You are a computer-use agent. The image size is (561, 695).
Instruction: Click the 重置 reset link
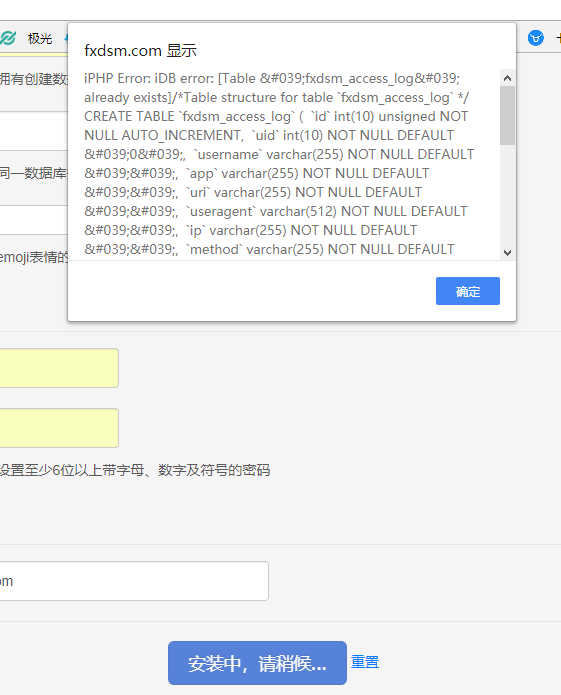click(365, 662)
